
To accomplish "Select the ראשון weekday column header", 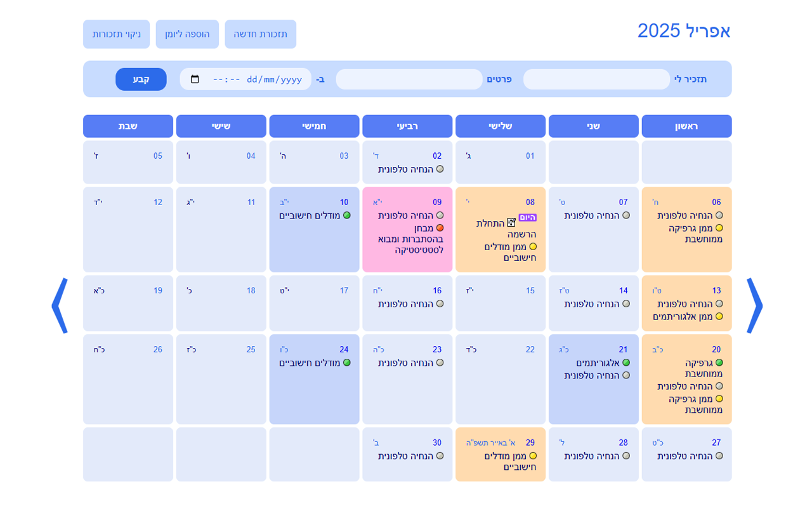I will [x=686, y=126].
